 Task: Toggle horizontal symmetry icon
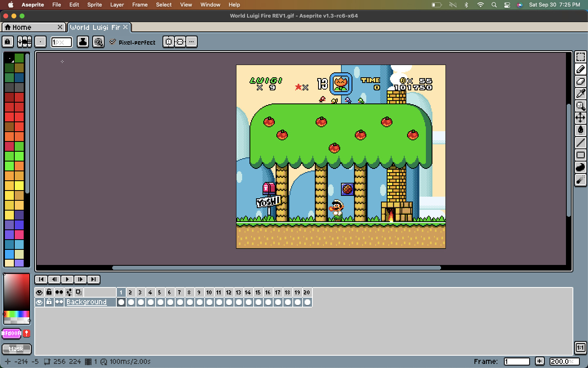coord(169,42)
